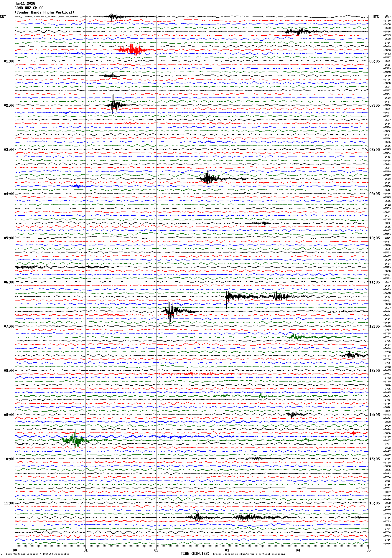Viewport: 392px width, 558px height.
Task: Click the 02 minute tick on bottom axis
Action: [156, 550]
